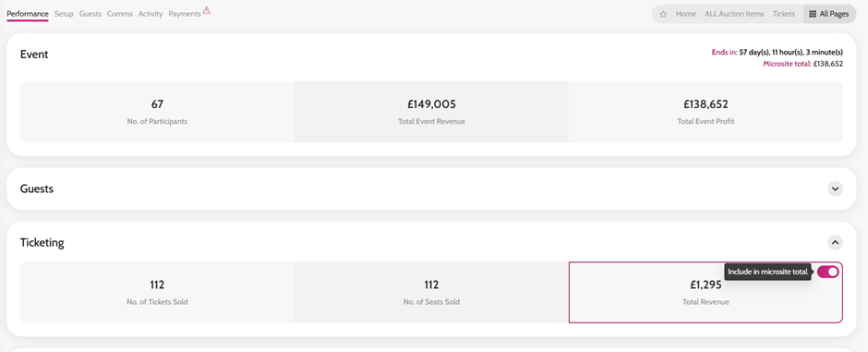
Task: Click the All Pages button
Action: 829,14
